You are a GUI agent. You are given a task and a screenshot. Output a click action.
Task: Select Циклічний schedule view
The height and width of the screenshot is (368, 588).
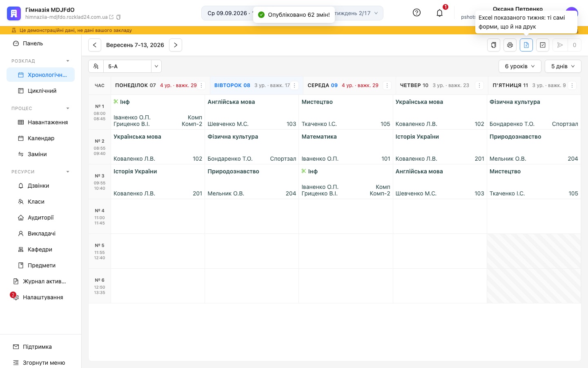(x=40, y=91)
